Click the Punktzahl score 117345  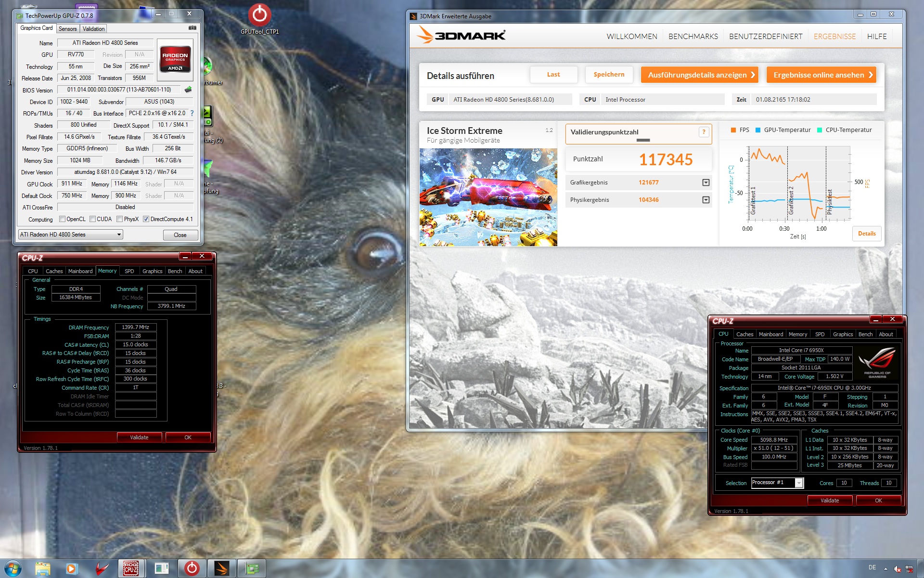tap(666, 159)
